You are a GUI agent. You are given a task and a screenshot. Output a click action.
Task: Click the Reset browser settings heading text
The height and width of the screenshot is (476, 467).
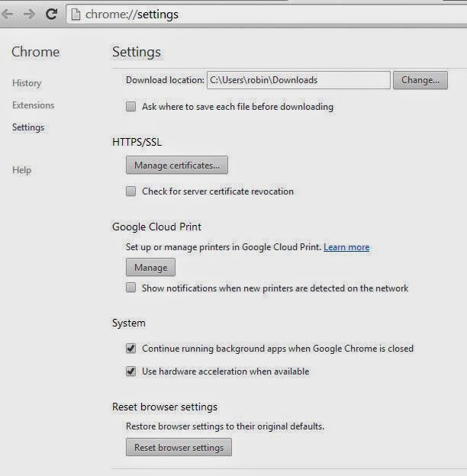point(165,407)
